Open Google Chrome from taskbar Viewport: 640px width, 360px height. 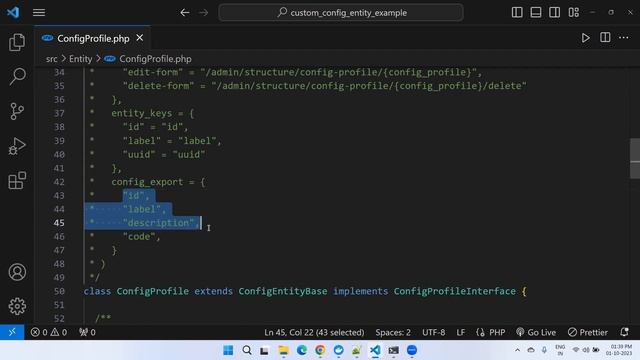click(320, 350)
